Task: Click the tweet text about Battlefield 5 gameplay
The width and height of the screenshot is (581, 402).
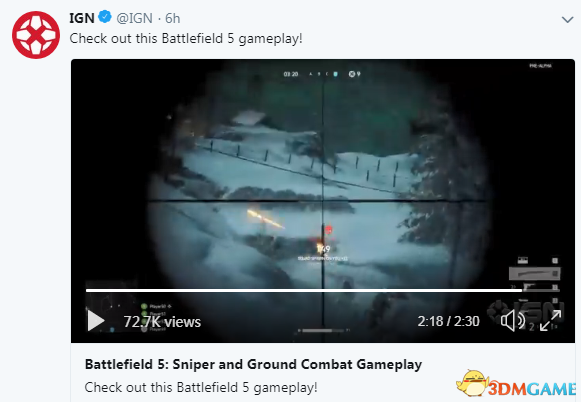Action: click(186, 39)
